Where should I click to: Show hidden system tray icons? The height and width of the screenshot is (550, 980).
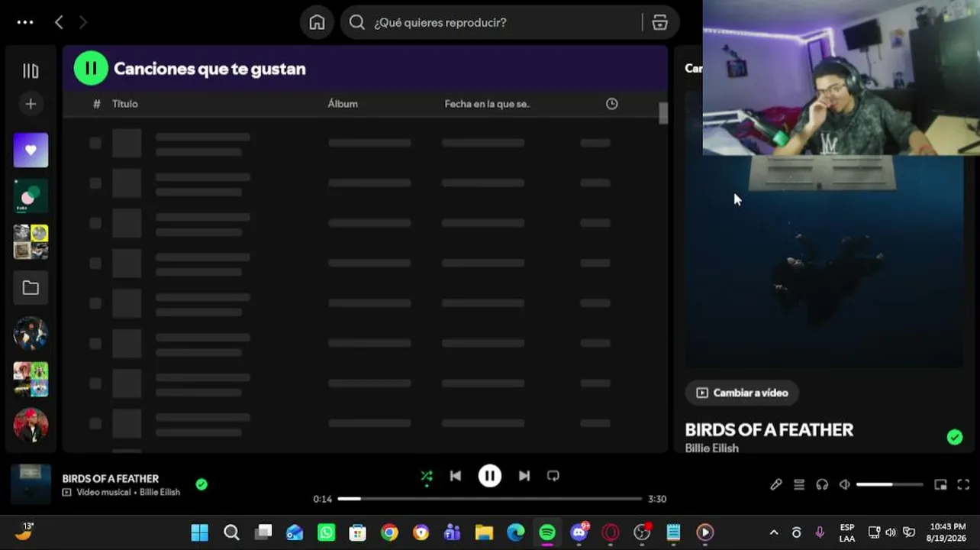pos(773,532)
